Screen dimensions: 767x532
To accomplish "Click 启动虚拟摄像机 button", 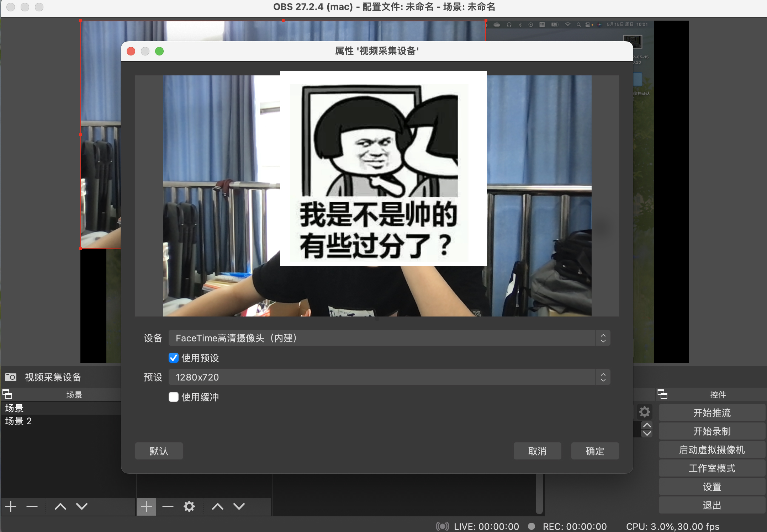I will point(712,449).
